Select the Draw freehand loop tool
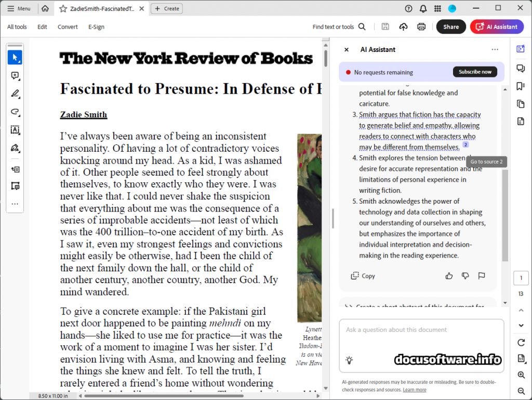 point(15,112)
